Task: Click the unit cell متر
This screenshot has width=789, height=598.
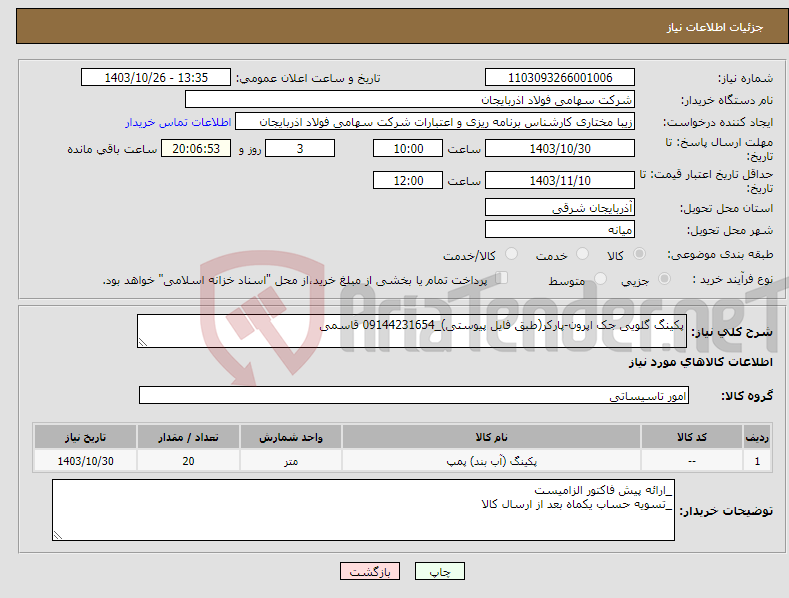Action: 291,461
